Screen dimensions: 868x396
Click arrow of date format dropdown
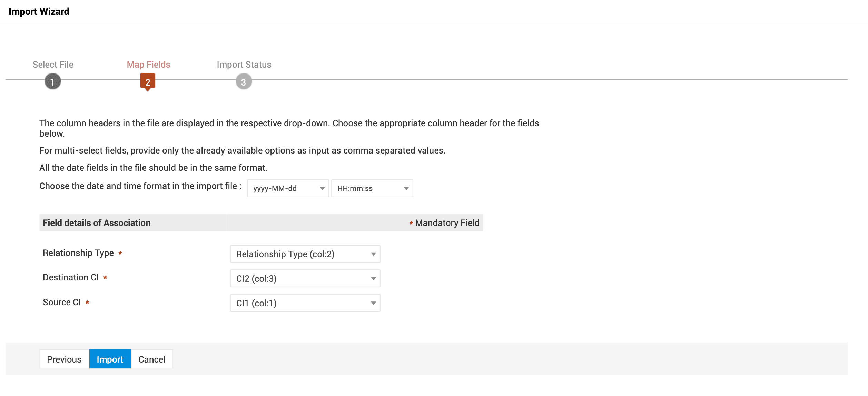tap(322, 188)
